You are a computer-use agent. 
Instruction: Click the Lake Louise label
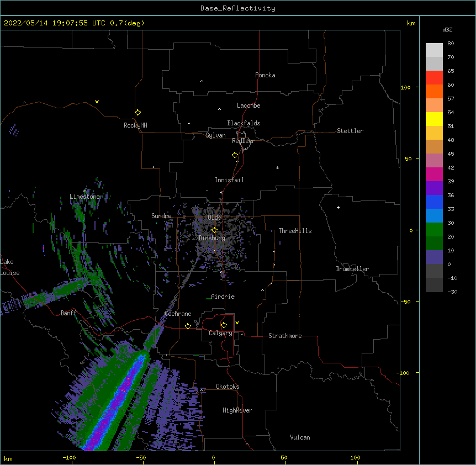(10, 267)
